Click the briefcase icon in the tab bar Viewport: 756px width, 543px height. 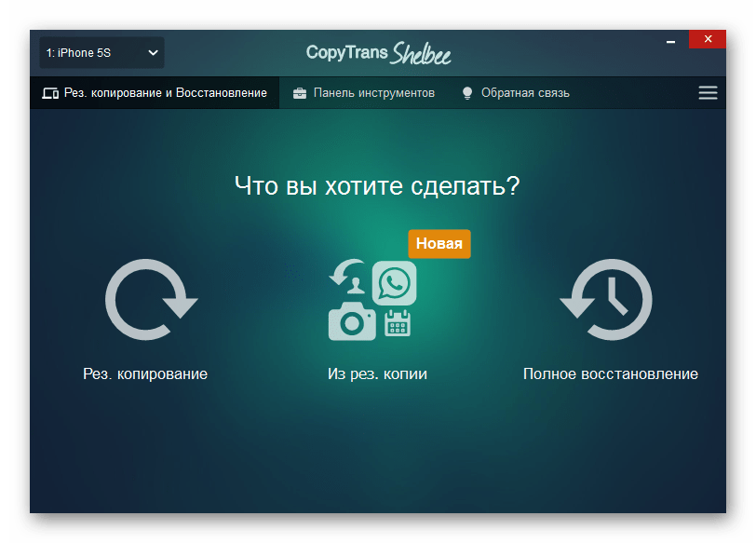pyautogui.click(x=300, y=93)
